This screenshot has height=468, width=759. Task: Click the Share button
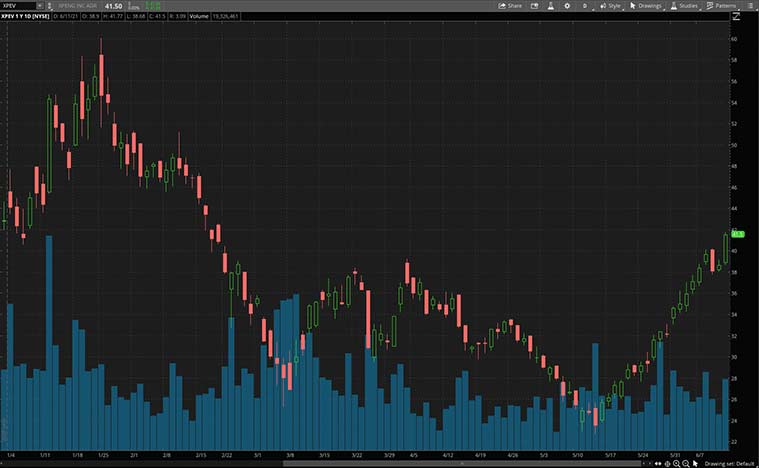point(510,6)
